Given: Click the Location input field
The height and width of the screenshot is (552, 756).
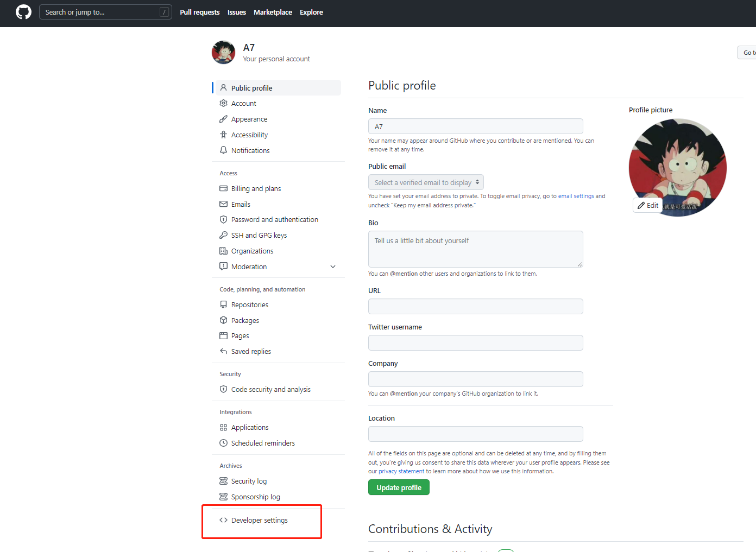Looking at the screenshot, I should coord(475,434).
